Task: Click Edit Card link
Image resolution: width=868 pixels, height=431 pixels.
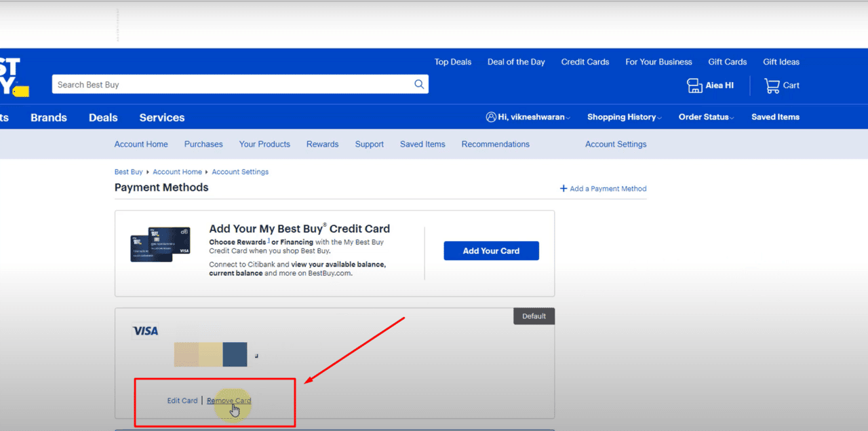Action: [x=182, y=400]
